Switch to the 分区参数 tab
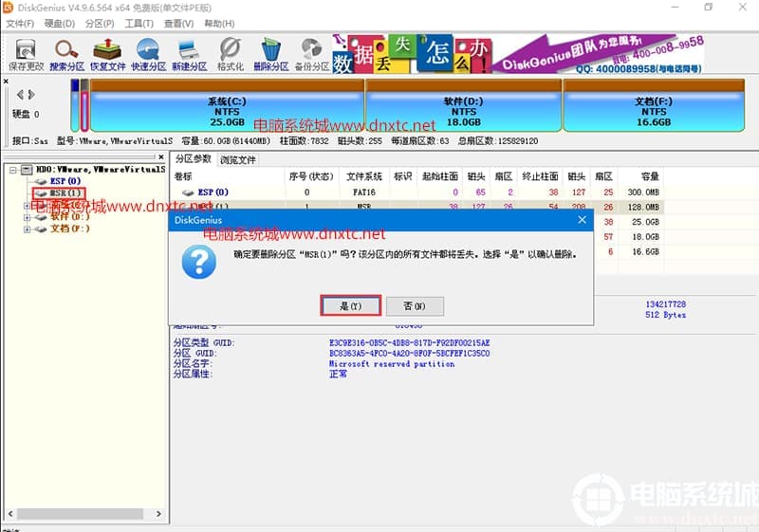759x532 pixels. 194,159
